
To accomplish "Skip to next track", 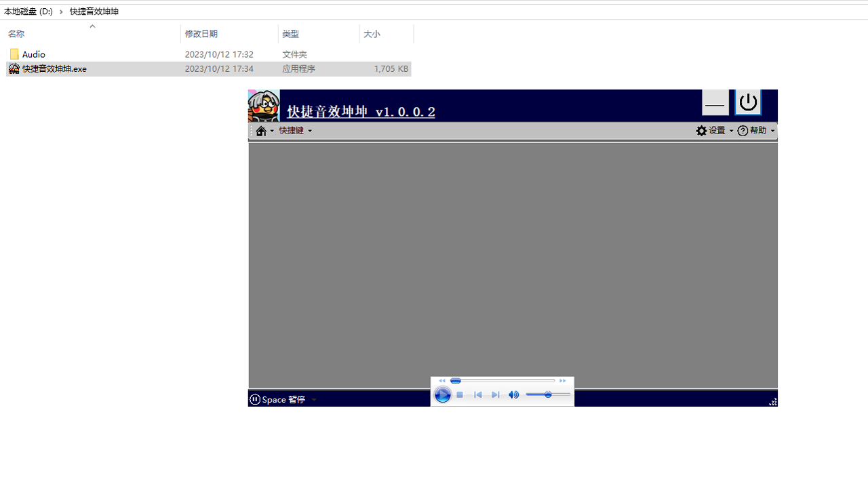I will (496, 394).
